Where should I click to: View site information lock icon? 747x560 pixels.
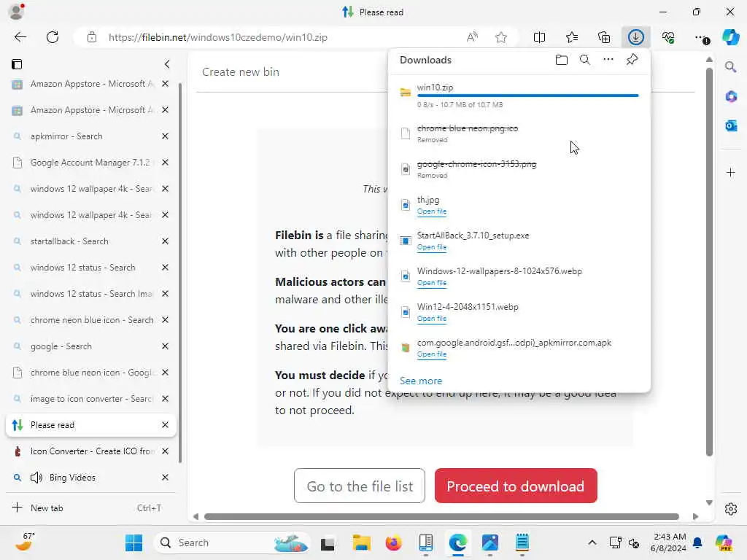[x=92, y=37]
